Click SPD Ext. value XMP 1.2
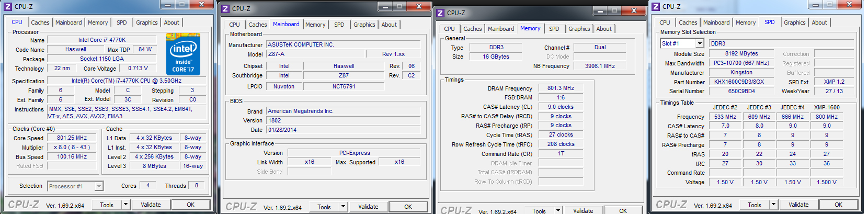The image size is (868, 214). click(x=834, y=82)
